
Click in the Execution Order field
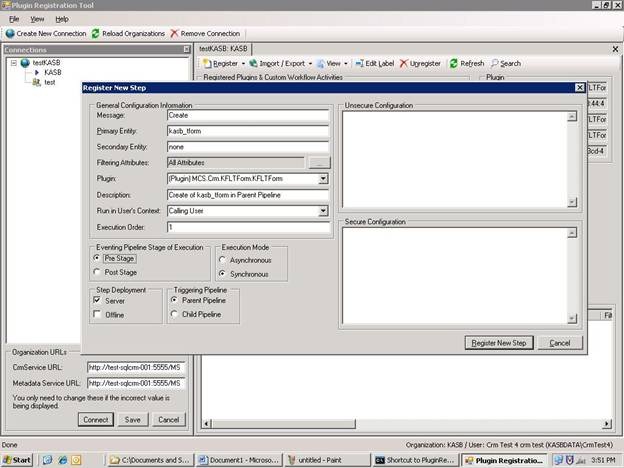[248, 227]
